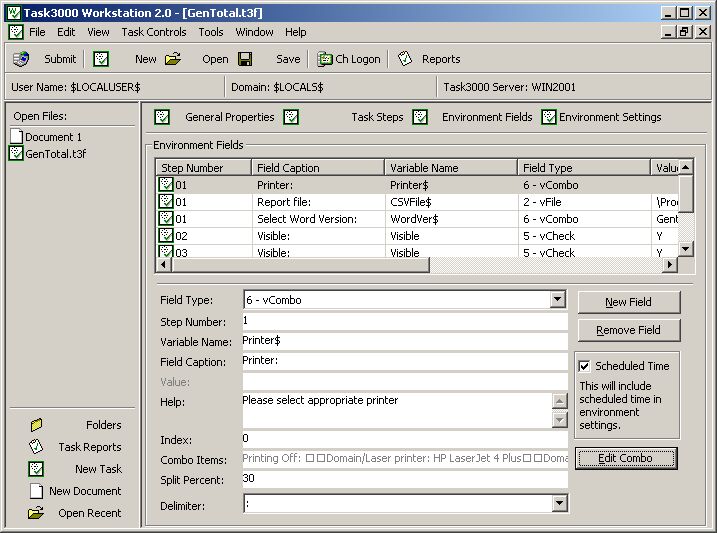The image size is (717, 533).
Task: Click the Folders icon in left sidebar
Action: click(37, 425)
